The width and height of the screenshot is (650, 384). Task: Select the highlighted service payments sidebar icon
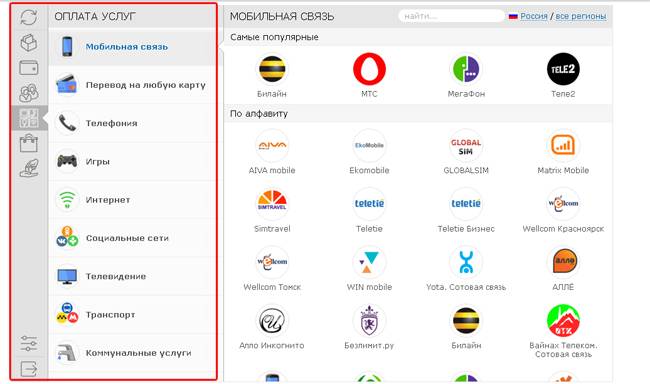[x=29, y=118]
